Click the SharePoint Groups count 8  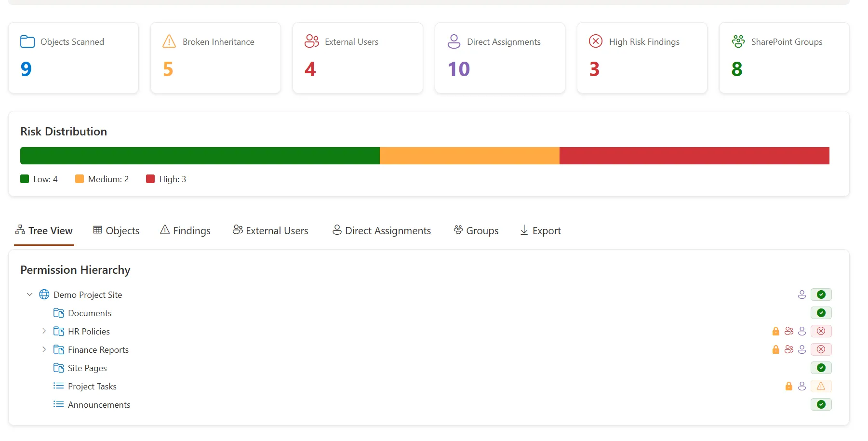coord(737,69)
